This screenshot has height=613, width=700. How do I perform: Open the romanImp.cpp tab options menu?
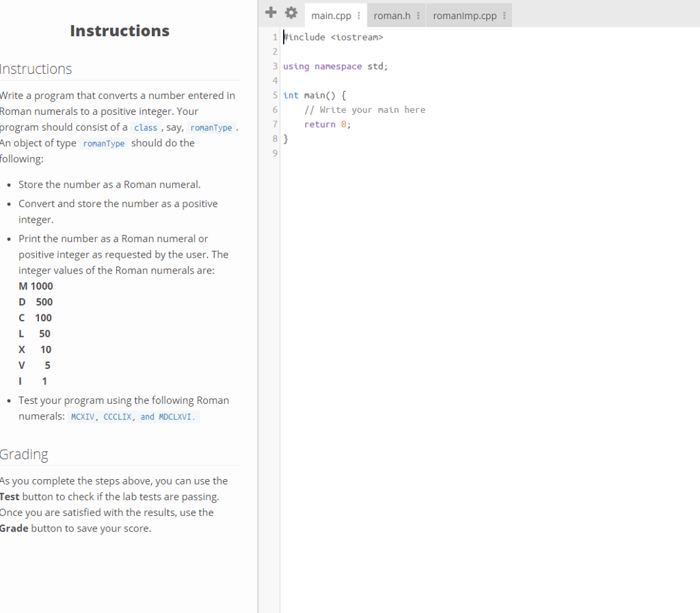(x=503, y=15)
